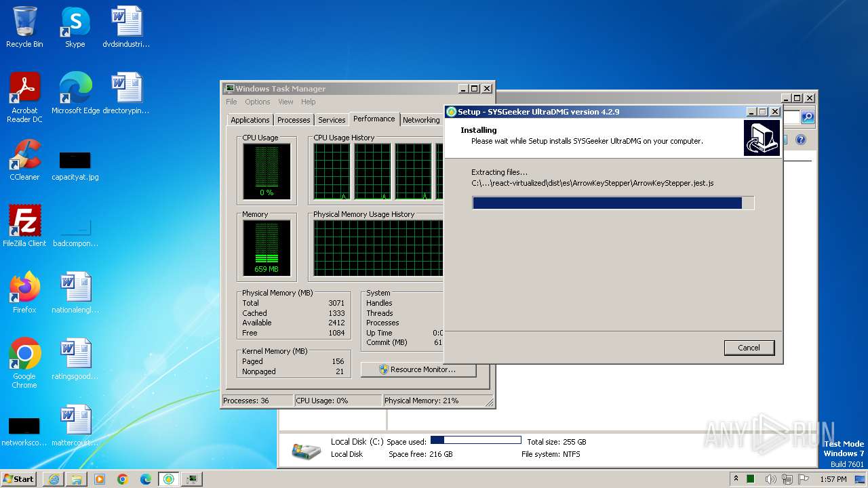The image size is (868, 488).
Task: Select the Performance tab
Action: tap(374, 119)
